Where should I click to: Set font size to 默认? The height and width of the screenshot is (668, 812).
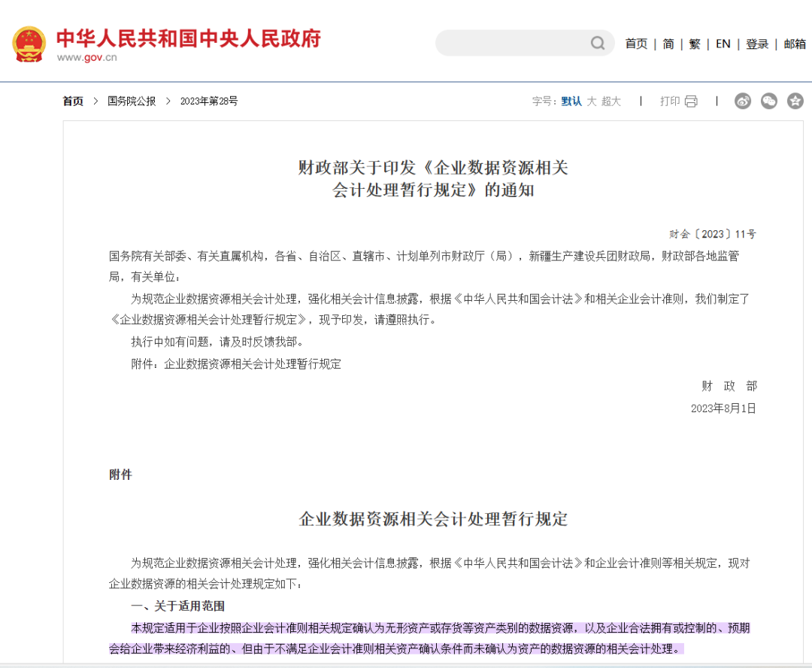(x=571, y=101)
